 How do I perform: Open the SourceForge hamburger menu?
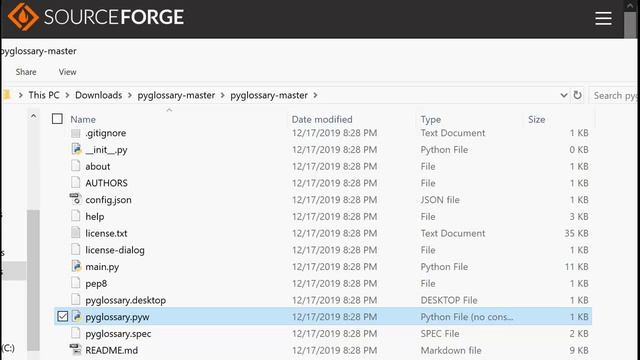(603, 18)
